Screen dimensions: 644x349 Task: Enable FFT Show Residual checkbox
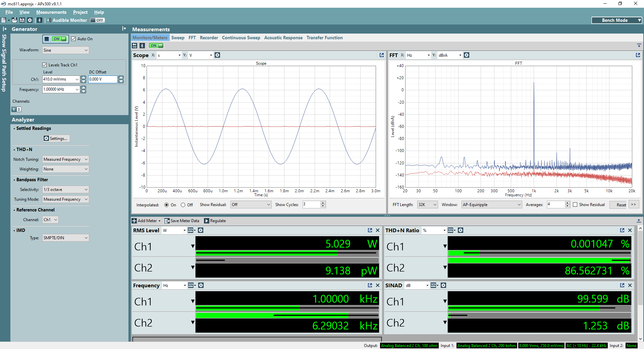point(575,205)
